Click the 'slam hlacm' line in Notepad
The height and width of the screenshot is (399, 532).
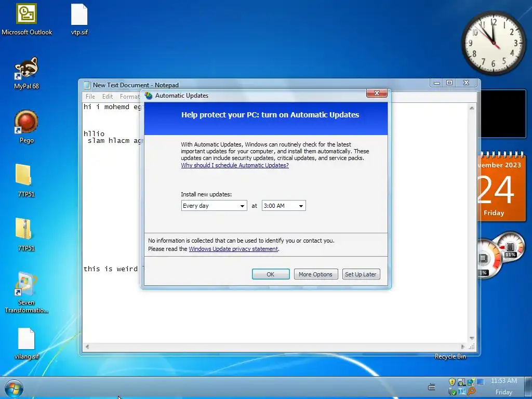(114, 140)
